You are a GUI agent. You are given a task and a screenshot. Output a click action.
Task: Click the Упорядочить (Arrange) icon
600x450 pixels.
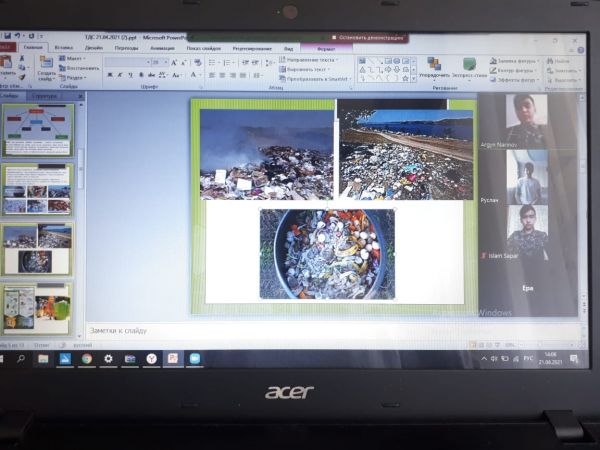[433, 65]
